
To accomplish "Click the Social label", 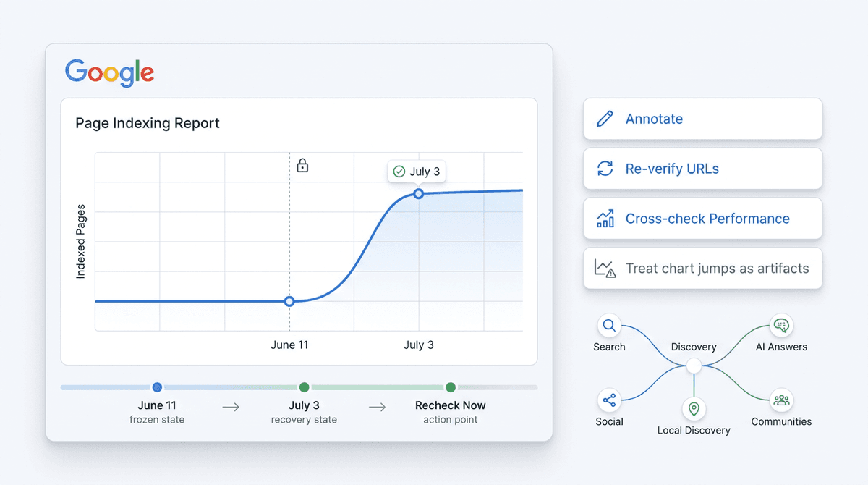I will click(x=609, y=421).
